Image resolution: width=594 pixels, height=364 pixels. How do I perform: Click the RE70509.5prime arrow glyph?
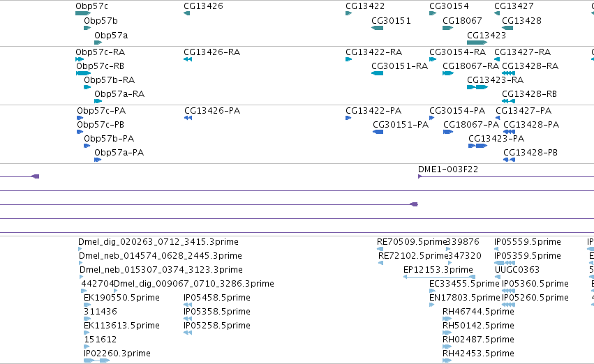[380, 249]
